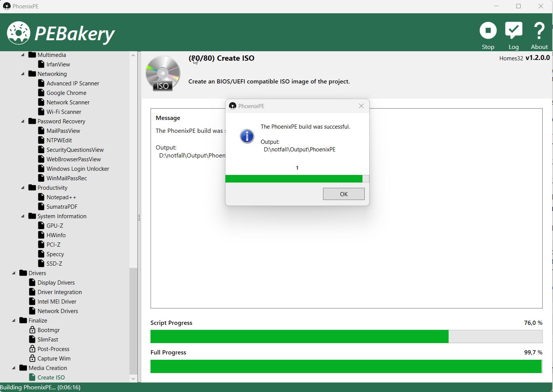Screen dimensions: 553x392
Task: Click the SlimFast script file icon
Action: click(32, 339)
